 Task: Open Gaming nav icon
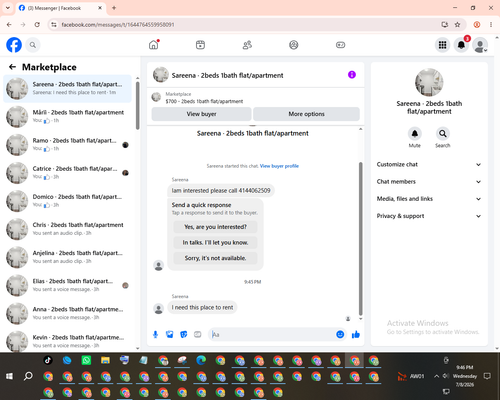tap(340, 45)
